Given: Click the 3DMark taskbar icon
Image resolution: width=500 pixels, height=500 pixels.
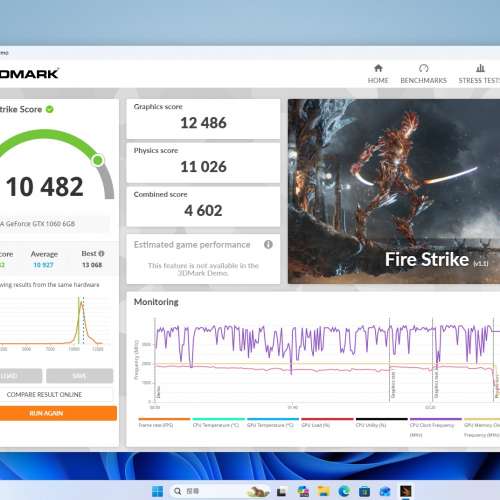Looking at the screenshot, I should click(x=406, y=491).
